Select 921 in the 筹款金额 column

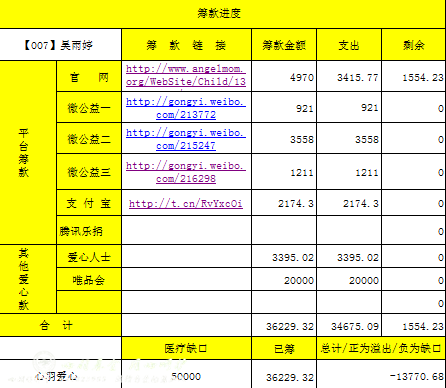coord(284,108)
